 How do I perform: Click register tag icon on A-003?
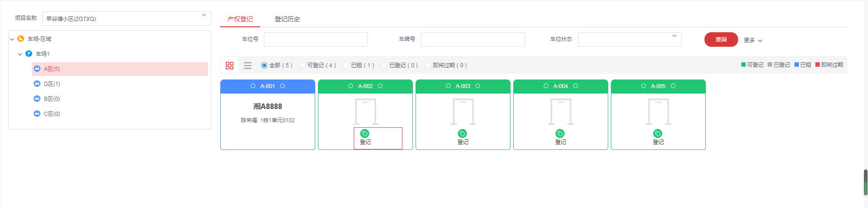pos(462,134)
